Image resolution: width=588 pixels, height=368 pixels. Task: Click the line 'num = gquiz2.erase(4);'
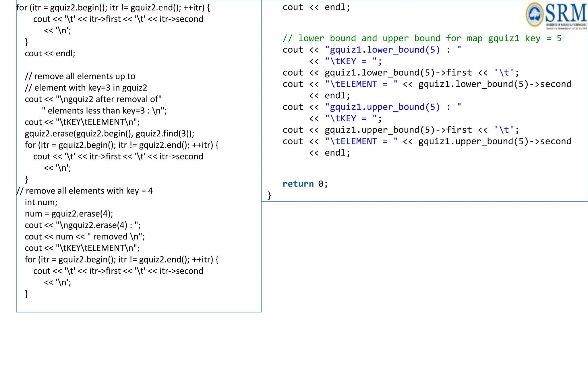69,214
